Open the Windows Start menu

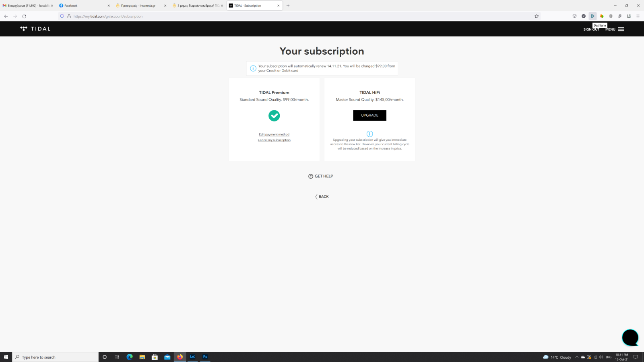[6, 357]
